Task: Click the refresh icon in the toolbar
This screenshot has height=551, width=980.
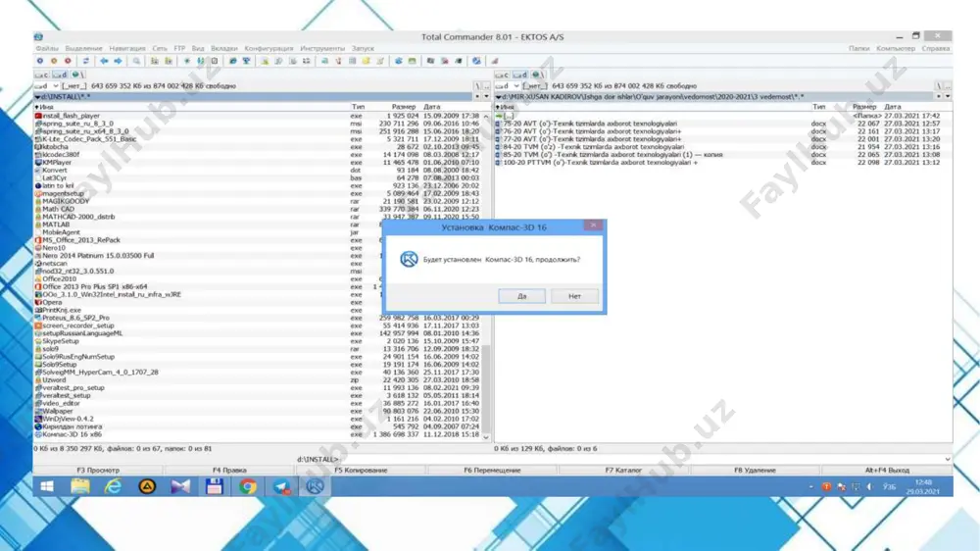Action: click(85, 61)
